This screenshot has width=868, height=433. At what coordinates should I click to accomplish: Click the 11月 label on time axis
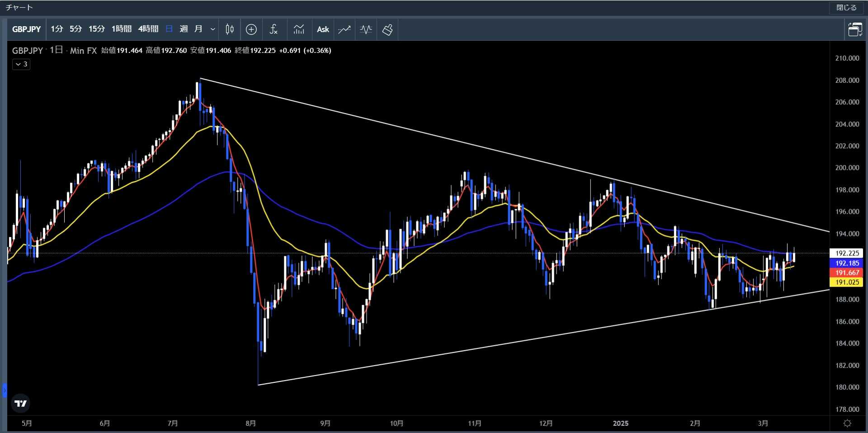coord(474,424)
